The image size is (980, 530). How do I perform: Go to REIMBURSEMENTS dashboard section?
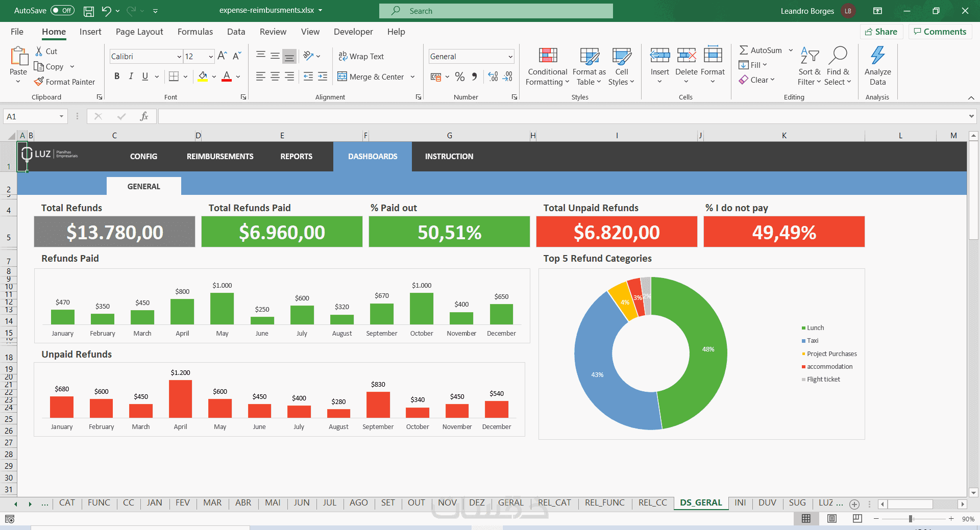(x=220, y=157)
